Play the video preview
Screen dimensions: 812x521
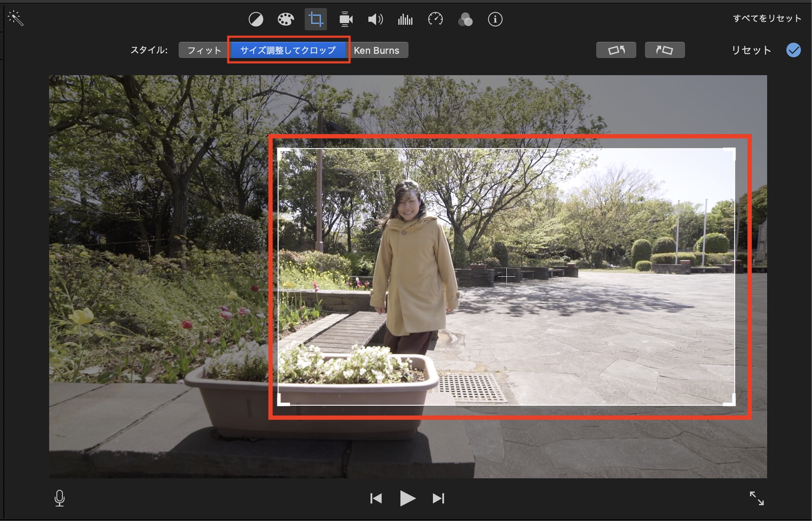tap(407, 498)
